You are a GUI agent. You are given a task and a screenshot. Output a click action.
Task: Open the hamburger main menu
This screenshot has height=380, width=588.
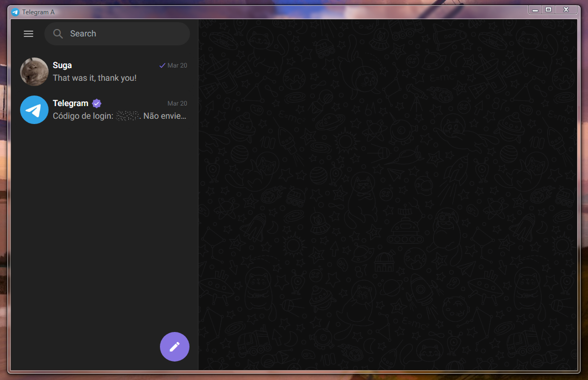pos(29,34)
